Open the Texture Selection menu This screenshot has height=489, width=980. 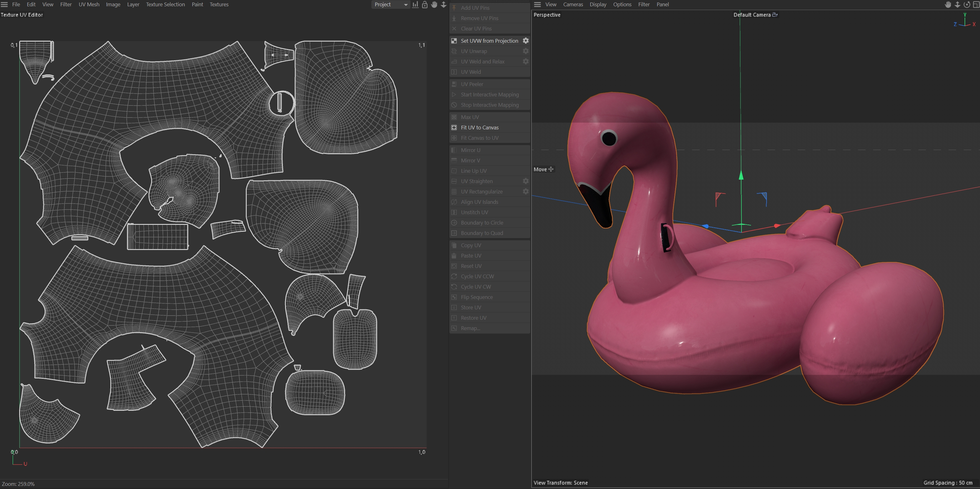click(x=165, y=5)
